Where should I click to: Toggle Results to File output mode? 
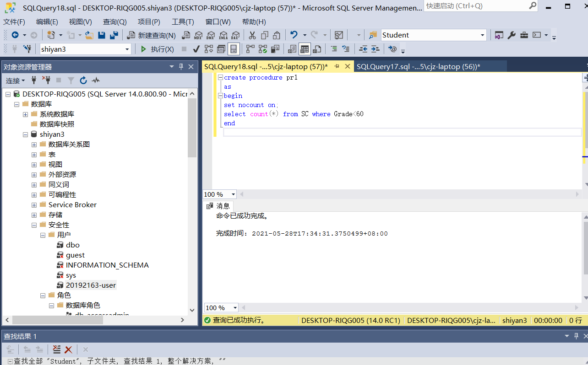[316, 49]
